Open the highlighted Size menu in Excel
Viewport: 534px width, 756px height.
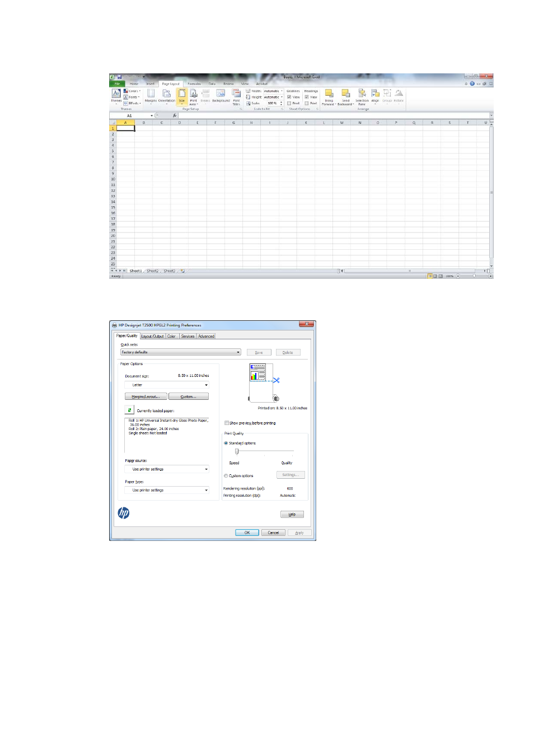[x=181, y=96]
